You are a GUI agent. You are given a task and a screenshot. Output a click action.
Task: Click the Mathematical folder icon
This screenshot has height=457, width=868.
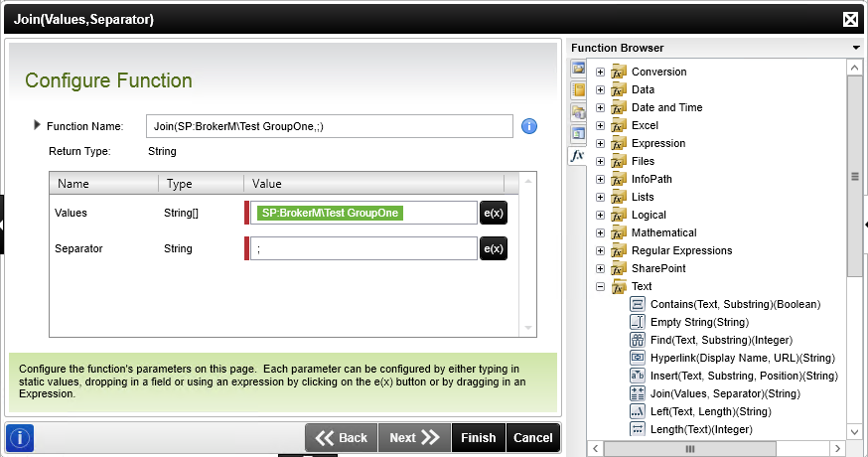click(619, 232)
